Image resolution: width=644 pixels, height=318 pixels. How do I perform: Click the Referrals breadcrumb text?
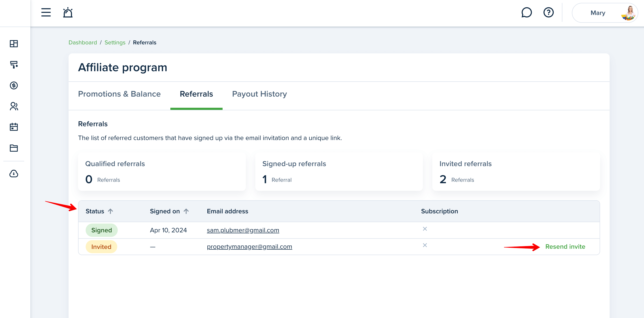point(145,42)
